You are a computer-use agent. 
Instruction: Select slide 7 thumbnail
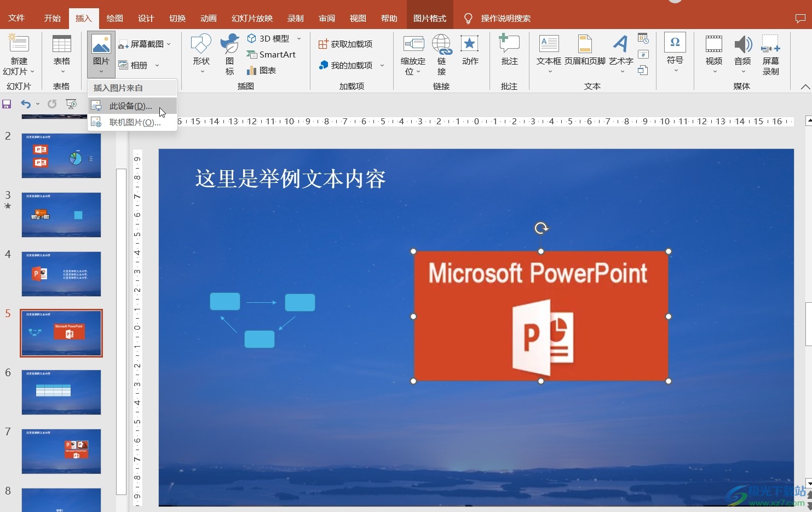61,451
